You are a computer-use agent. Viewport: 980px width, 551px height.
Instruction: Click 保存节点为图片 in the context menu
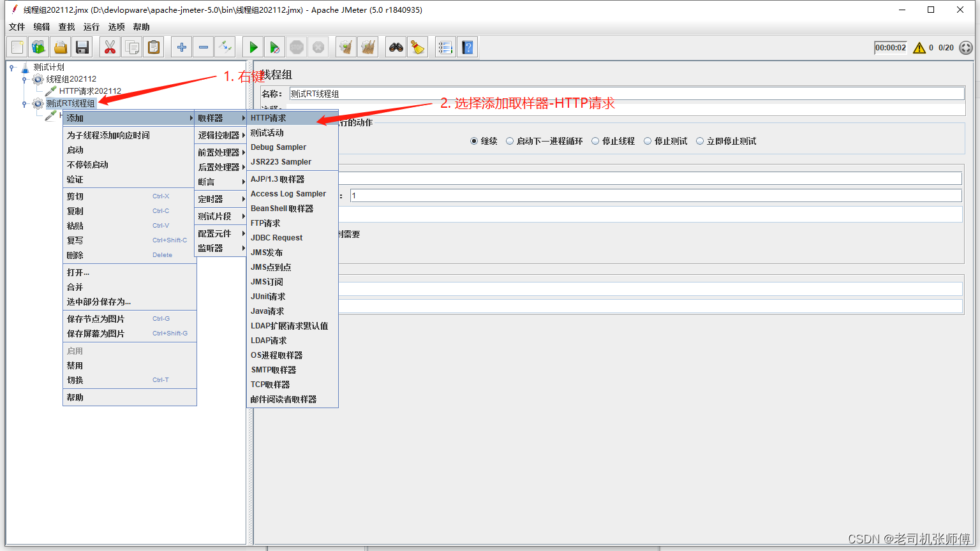pos(130,319)
